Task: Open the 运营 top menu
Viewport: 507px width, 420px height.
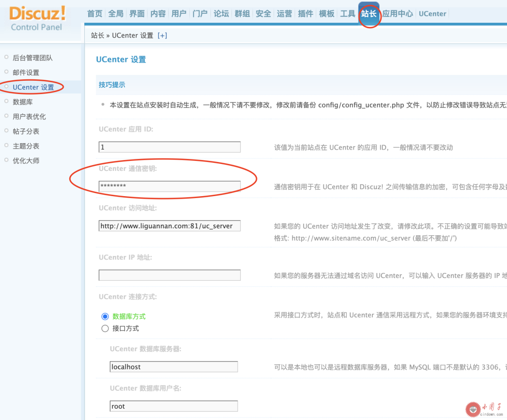Action: click(x=284, y=13)
